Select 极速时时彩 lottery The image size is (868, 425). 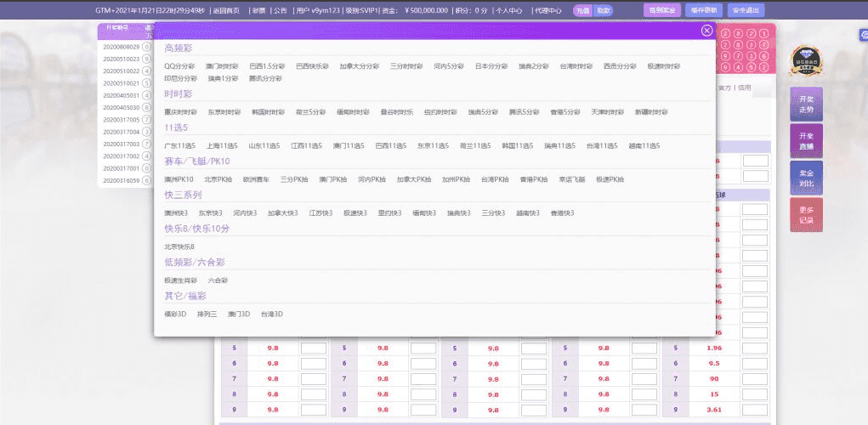664,66
